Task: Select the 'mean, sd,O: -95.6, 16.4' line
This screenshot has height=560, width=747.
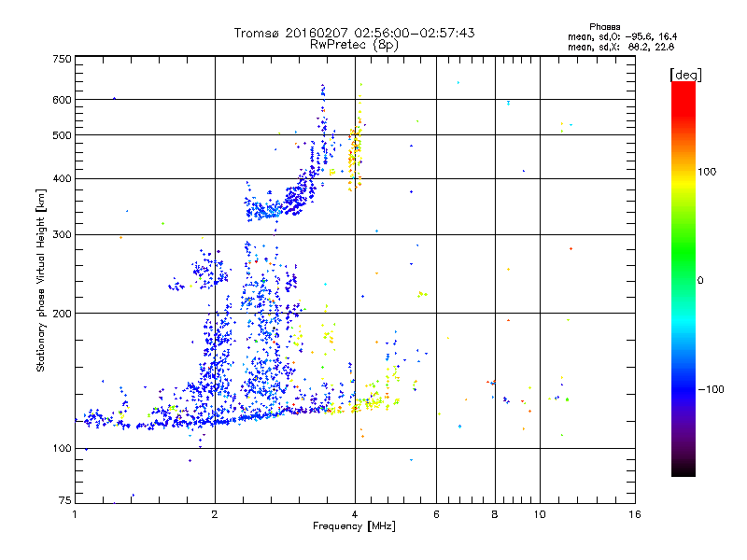Action: point(622,36)
